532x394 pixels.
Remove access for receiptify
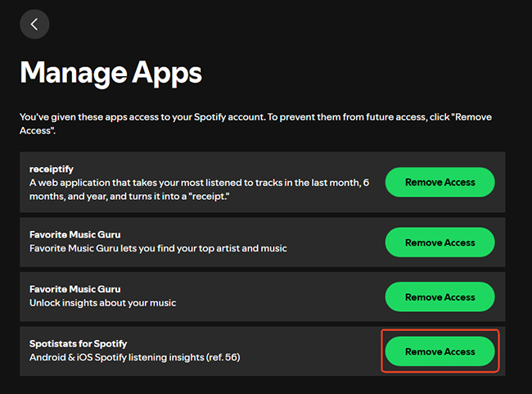[x=440, y=182]
